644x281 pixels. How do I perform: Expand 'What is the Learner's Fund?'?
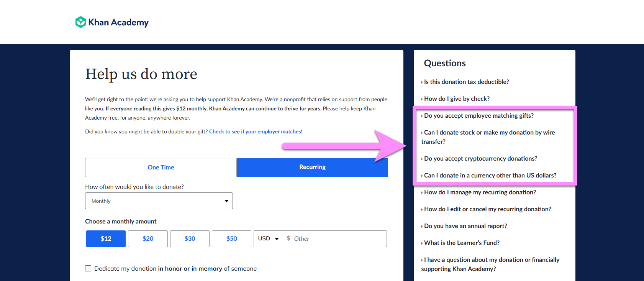(x=460, y=243)
